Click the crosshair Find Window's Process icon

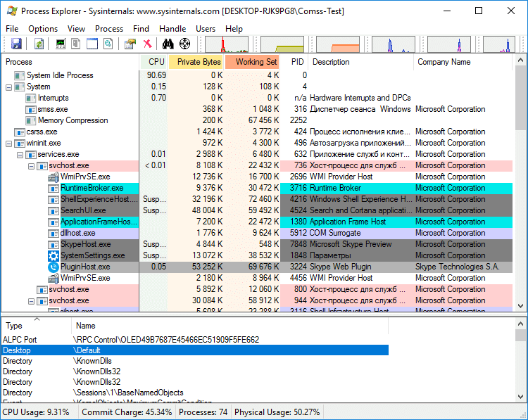[x=184, y=44]
